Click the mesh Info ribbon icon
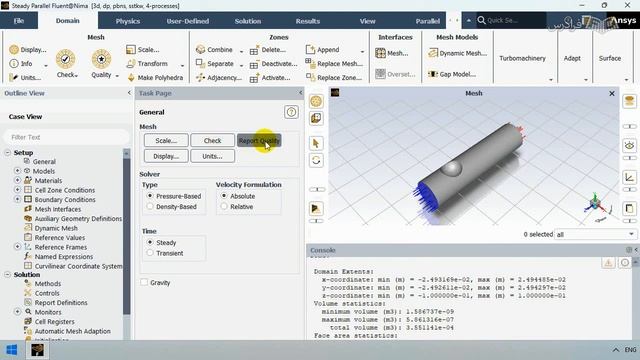The height and width of the screenshot is (360, 640). [x=14, y=64]
